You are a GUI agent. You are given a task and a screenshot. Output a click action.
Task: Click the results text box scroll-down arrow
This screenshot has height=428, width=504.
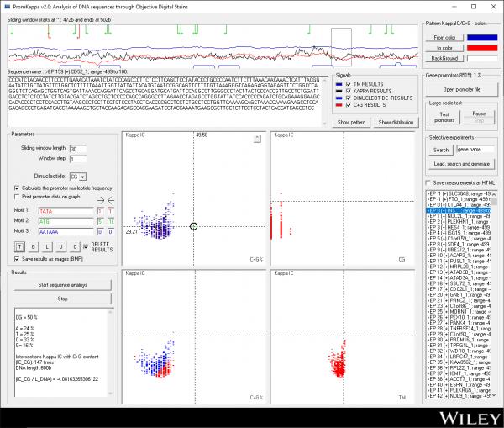tap(110, 394)
